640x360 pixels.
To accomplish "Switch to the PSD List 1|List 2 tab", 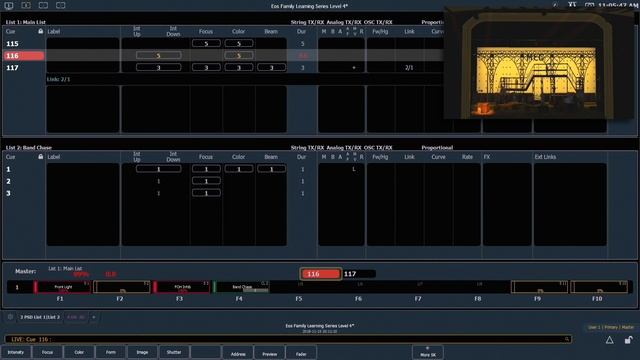I will pyautogui.click(x=40, y=317).
